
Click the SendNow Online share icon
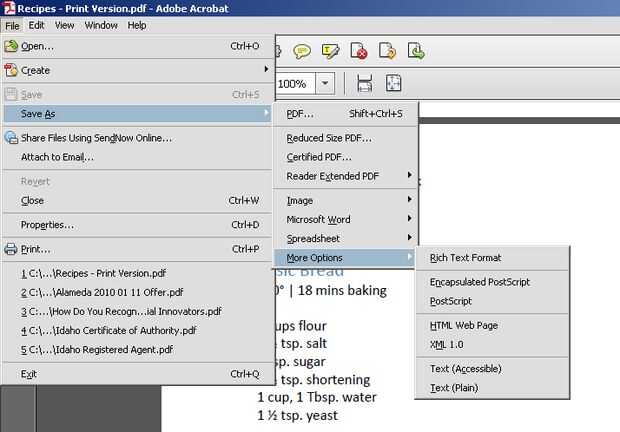tap(11, 138)
